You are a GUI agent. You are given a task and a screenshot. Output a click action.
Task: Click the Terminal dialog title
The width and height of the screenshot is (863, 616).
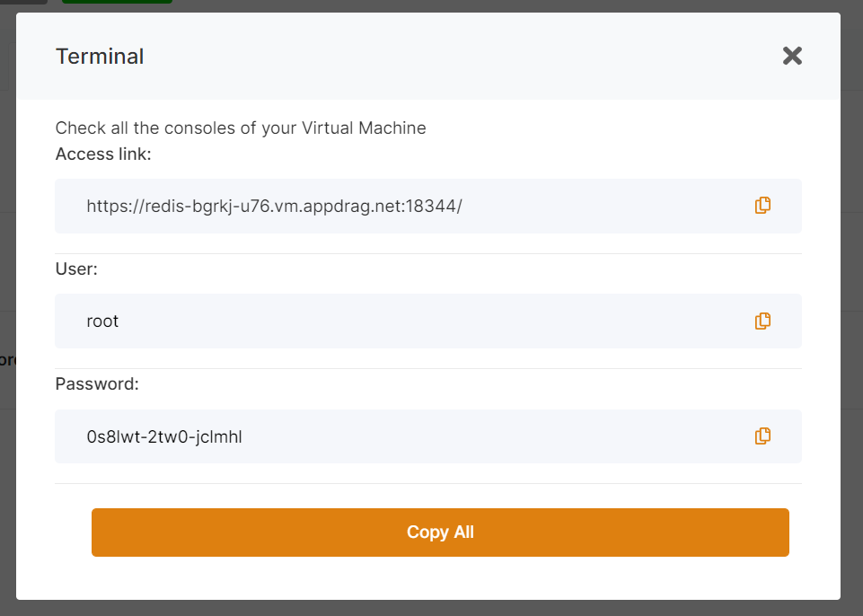tap(100, 57)
